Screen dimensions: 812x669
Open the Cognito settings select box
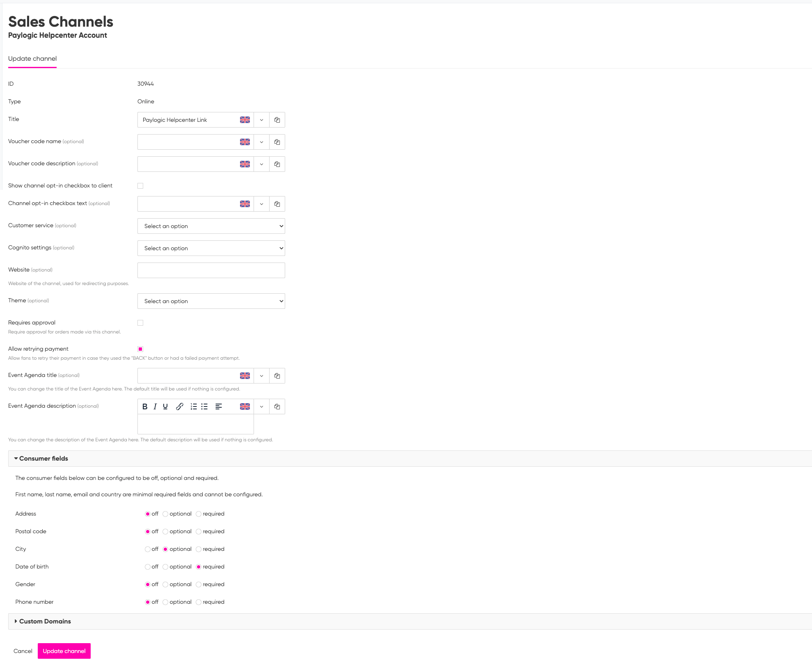(x=211, y=248)
